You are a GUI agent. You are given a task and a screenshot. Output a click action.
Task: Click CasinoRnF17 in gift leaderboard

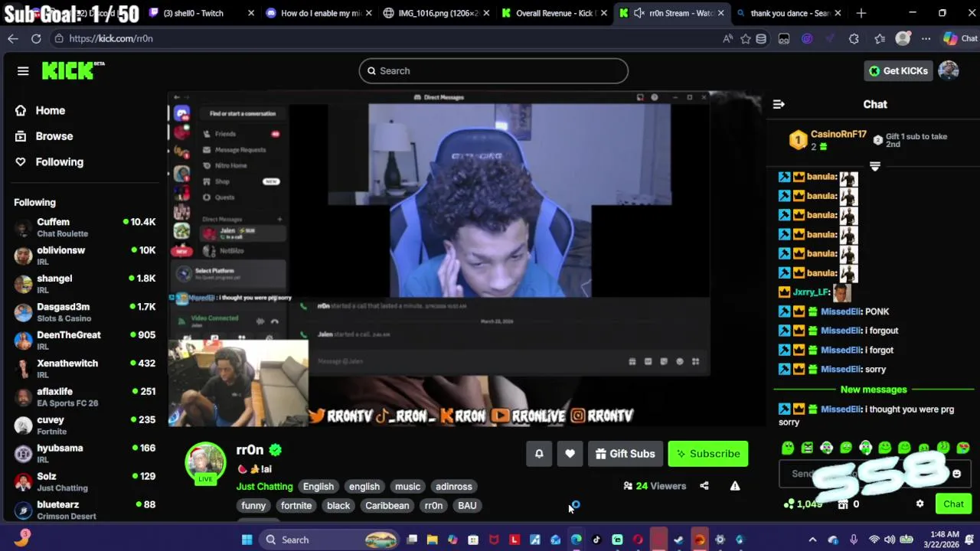838,135
